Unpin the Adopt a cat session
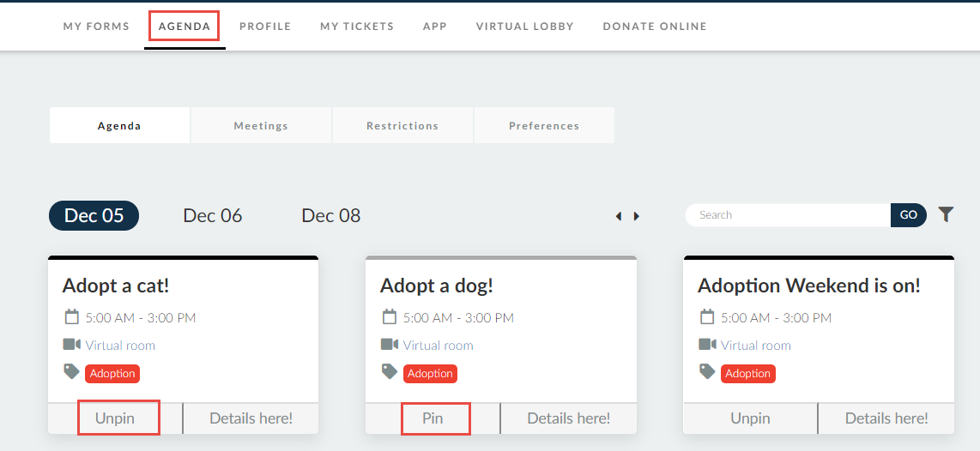 coord(115,418)
